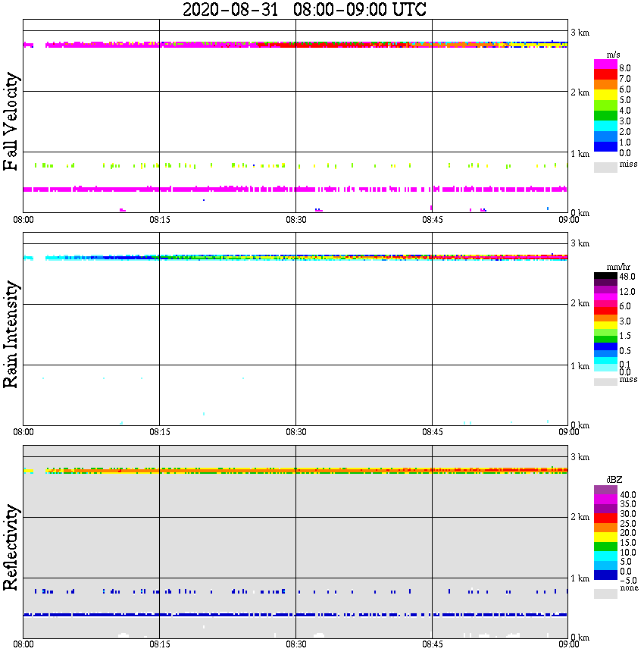Click the 2 km label of Reflectivity plot

[x=580, y=516]
